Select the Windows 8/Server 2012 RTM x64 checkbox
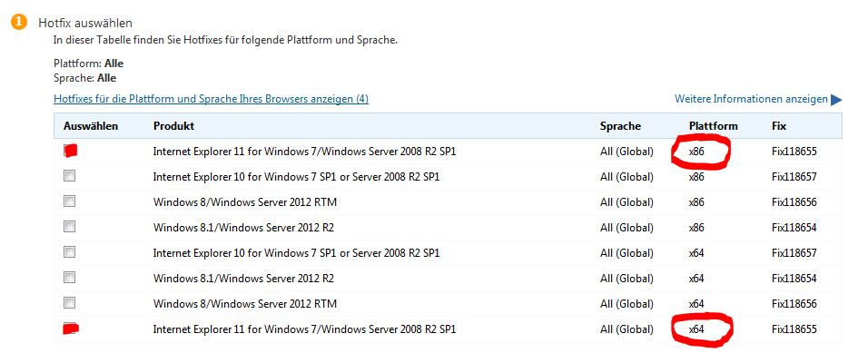This screenshot has width=868, height=363. [70, 302]
